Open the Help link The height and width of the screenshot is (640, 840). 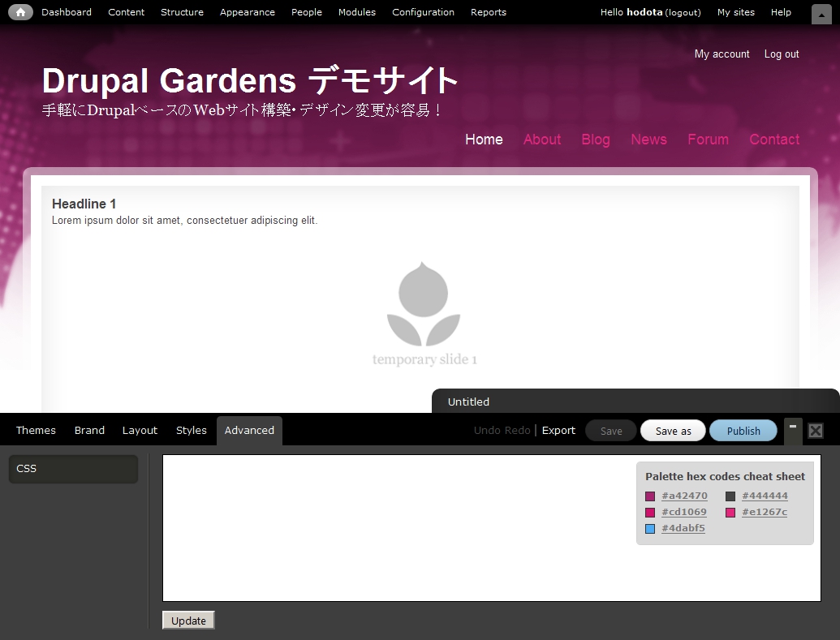[781, 12]
